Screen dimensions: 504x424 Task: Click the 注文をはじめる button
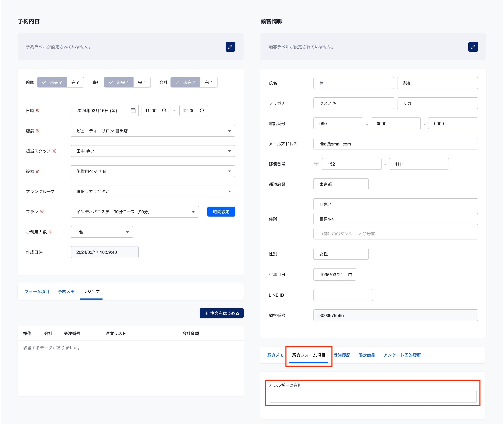pos(222,313)
